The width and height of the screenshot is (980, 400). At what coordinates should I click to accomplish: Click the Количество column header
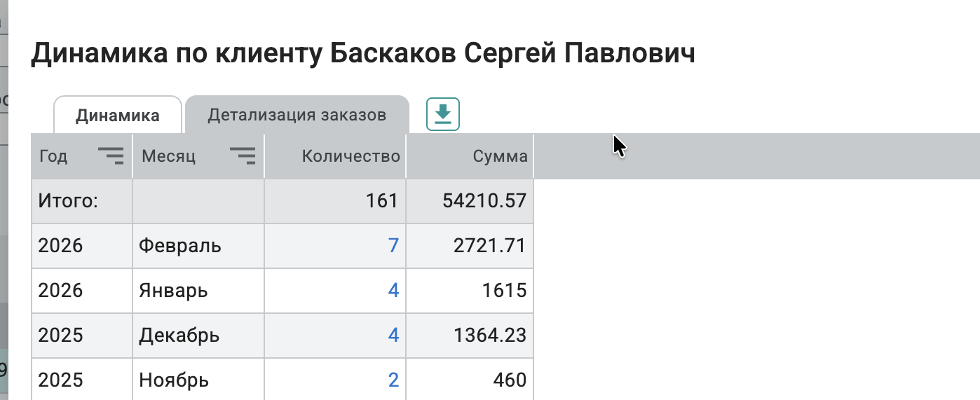[x=351, y=156]
